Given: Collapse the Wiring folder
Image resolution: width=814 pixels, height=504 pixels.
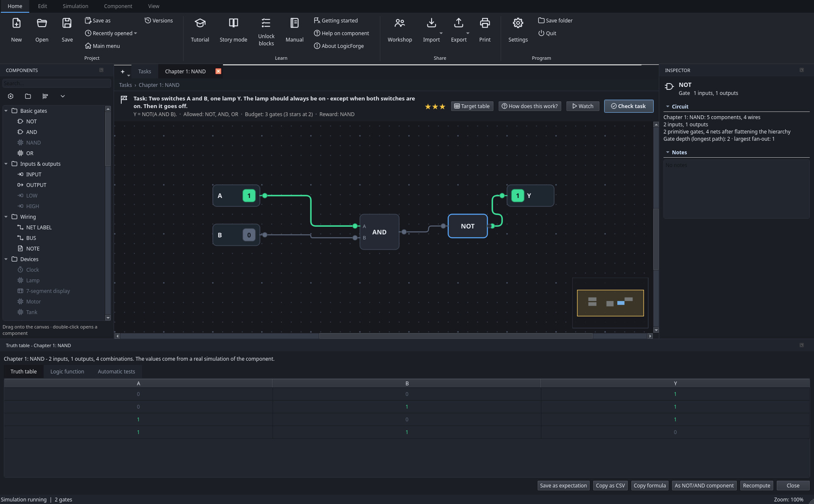Looking at the screenshot, I should (6, 217).
